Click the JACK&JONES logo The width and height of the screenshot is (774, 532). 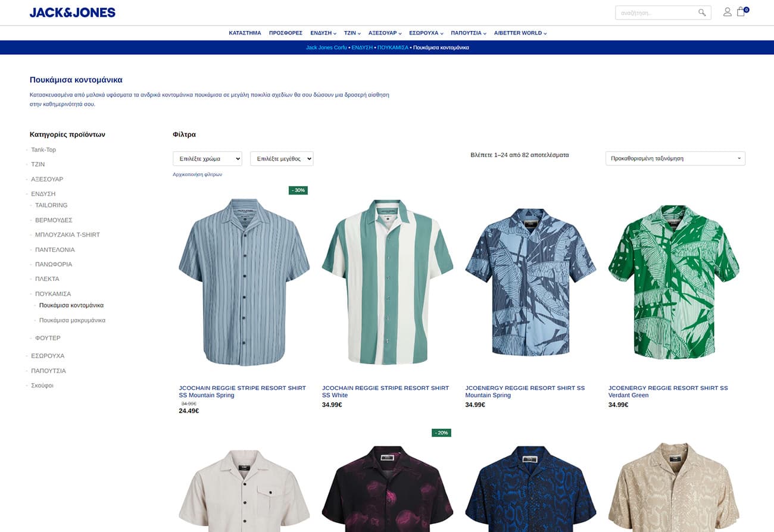73,12
